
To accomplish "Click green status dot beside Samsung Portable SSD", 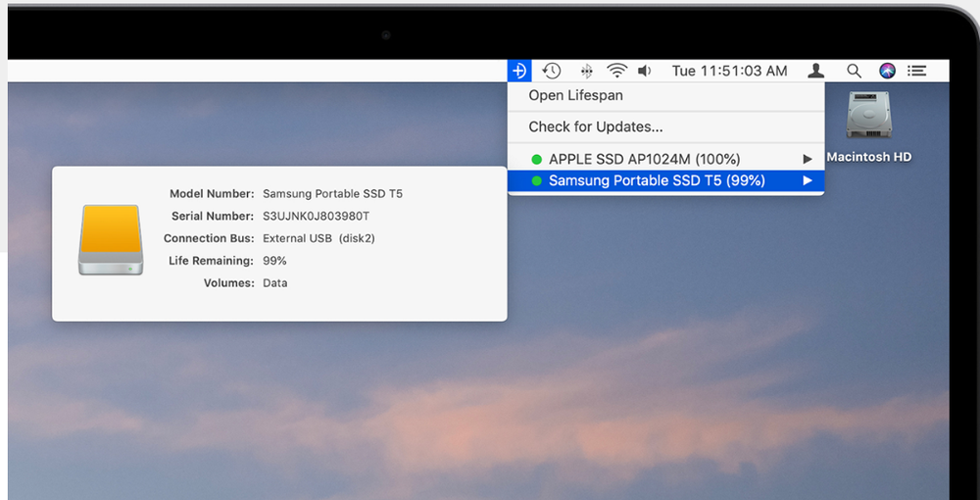I will click(536, 180).
